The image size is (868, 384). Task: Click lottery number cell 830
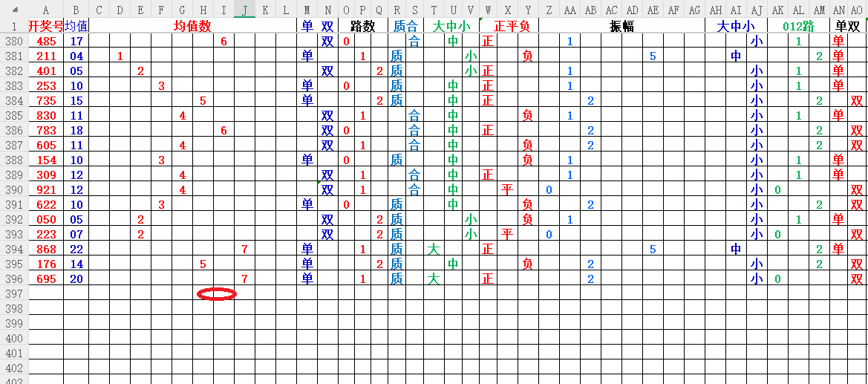pyautogui.click(x=45, y=115)
